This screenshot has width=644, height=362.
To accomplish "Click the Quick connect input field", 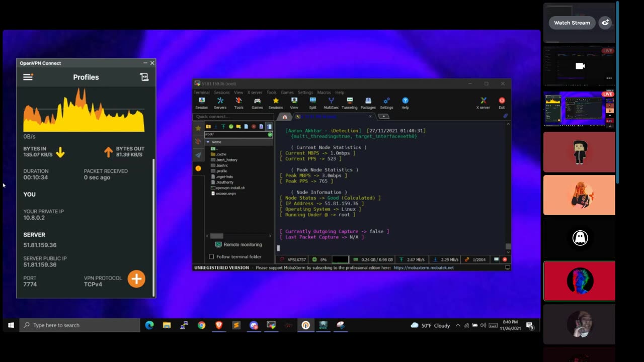I will (x=233, y=117).
